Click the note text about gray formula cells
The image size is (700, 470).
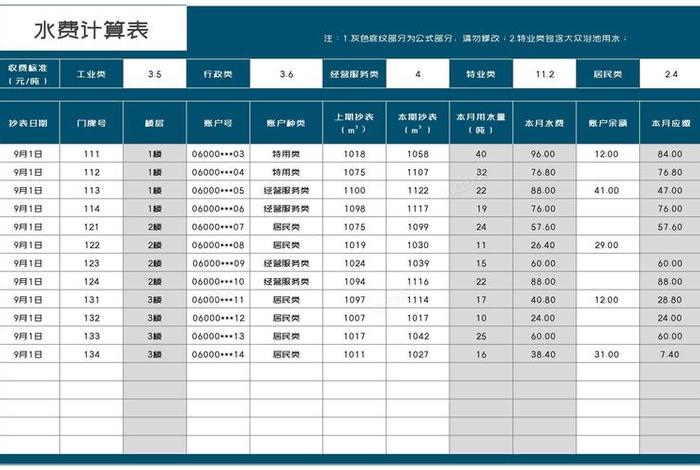tap(475, 38)
